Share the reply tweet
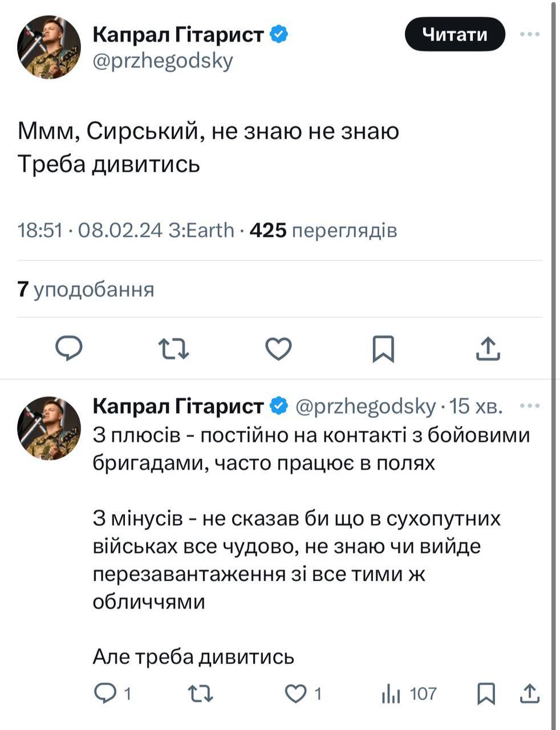Screen dimensions: 560x730 coord(530,693)
